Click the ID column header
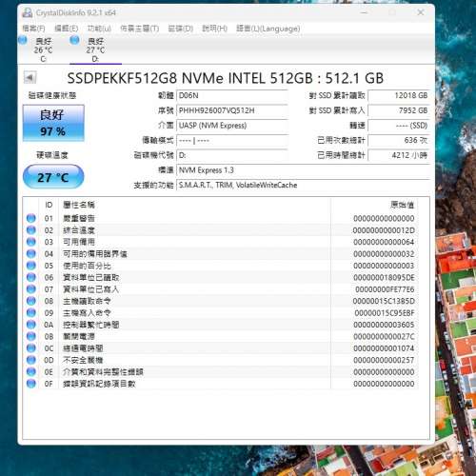The height and width of the screenshot is (476, 476). click(x=49, y=205)
